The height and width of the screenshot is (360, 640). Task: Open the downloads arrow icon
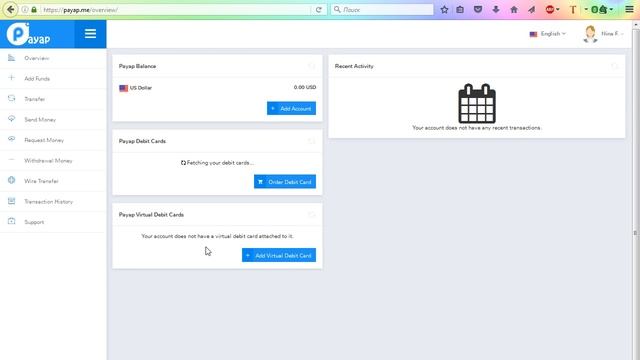pos(496,9)
